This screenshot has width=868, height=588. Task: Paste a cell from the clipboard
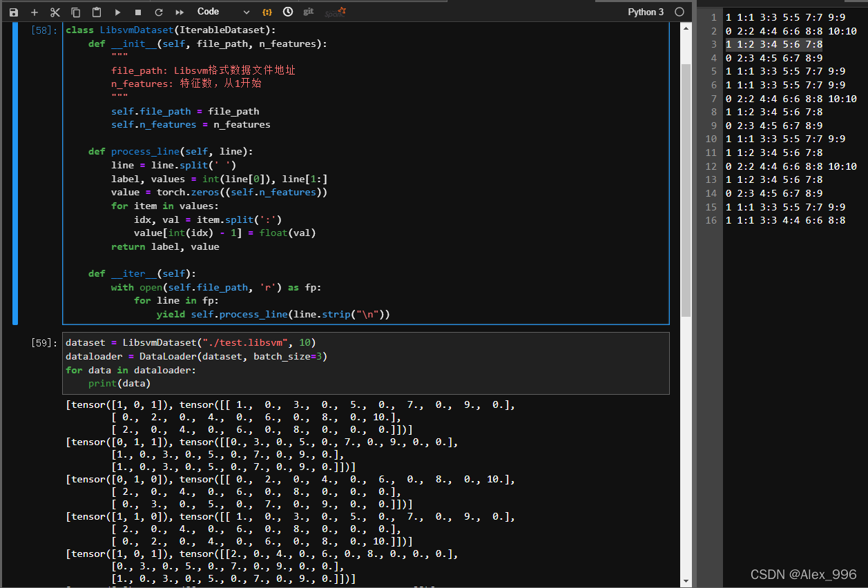(97, 12)
